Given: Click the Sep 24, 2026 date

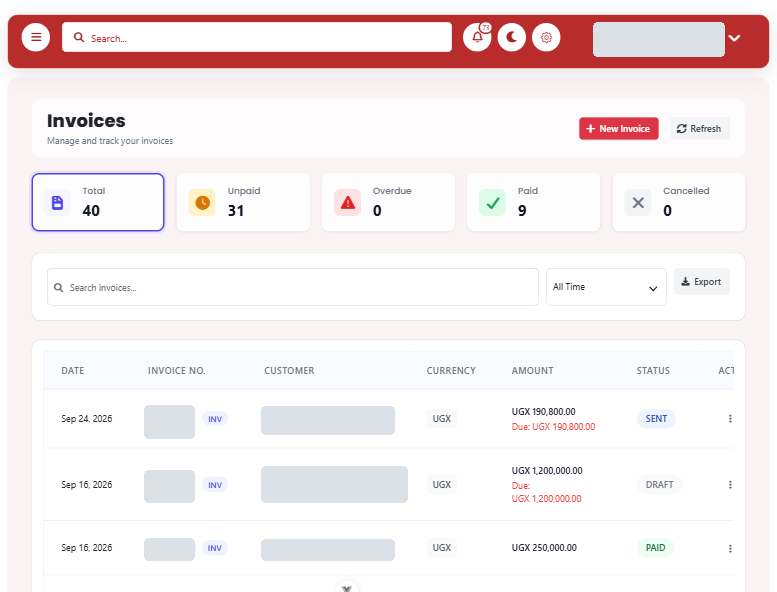Looking at the screenshot, I should tap(87, 419).
